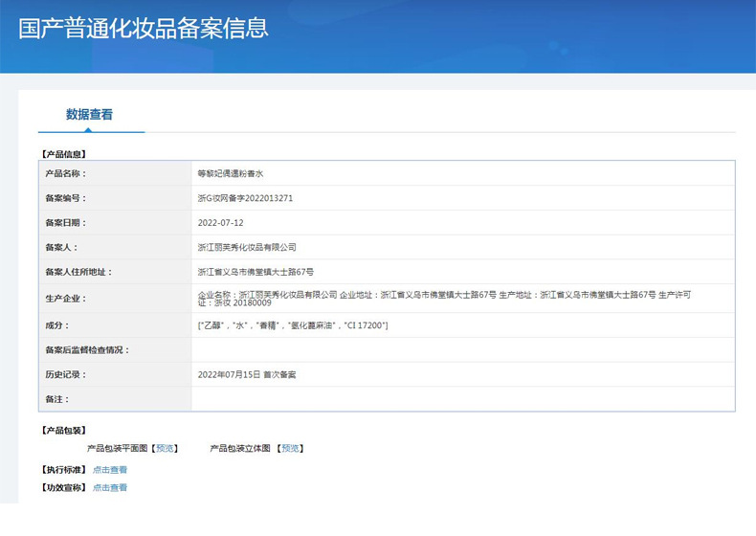This screenshot has height=536, width=756.
Task: Click 预览 link for 产品包装立体图
Action: tap(290, 448)
